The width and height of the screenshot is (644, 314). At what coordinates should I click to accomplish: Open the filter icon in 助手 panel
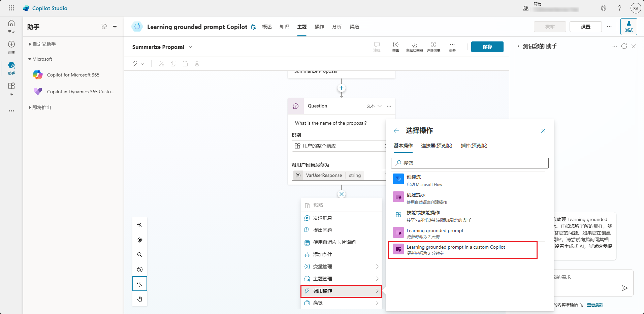coord(115,27)
